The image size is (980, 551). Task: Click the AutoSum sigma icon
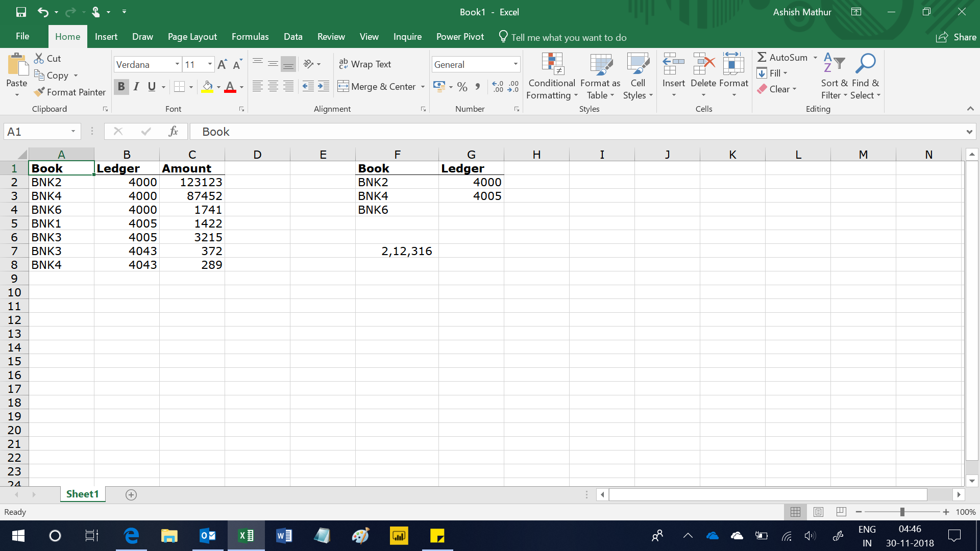(x=762, y=58)
